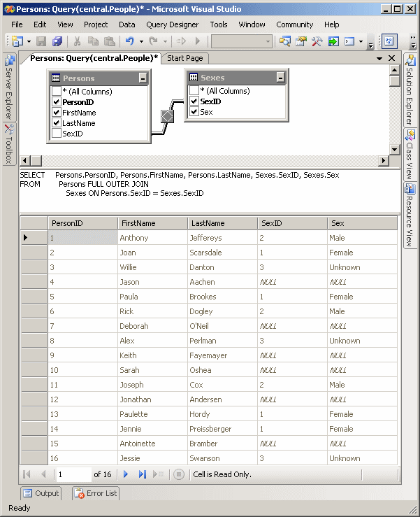Click the Paste clipboard icon
The height and width of the screenshot is (517, 420).
pos(109,41)
